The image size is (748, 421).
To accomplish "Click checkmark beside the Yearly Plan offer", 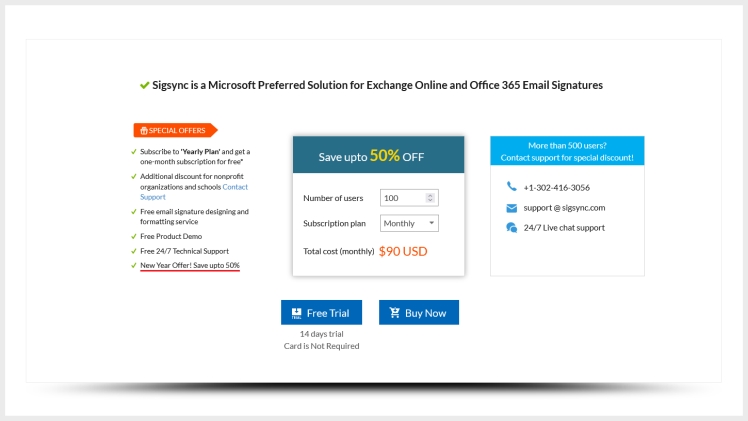I will pos(134,152).
